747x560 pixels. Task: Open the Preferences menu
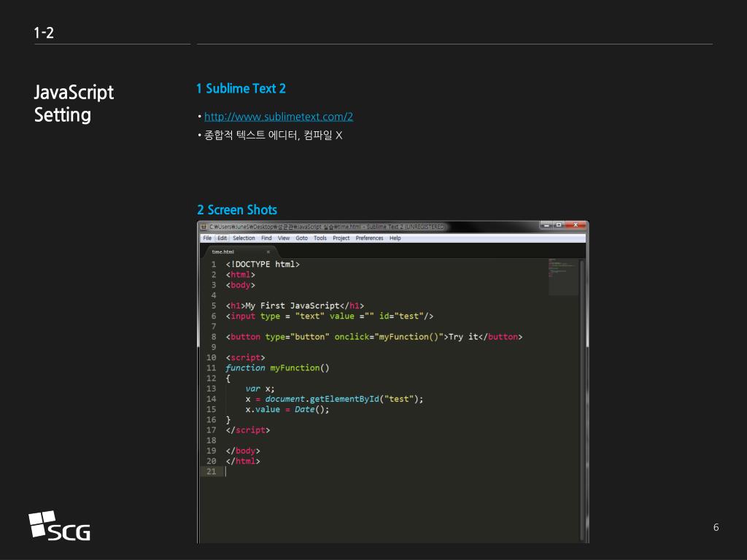coord(369,238)
